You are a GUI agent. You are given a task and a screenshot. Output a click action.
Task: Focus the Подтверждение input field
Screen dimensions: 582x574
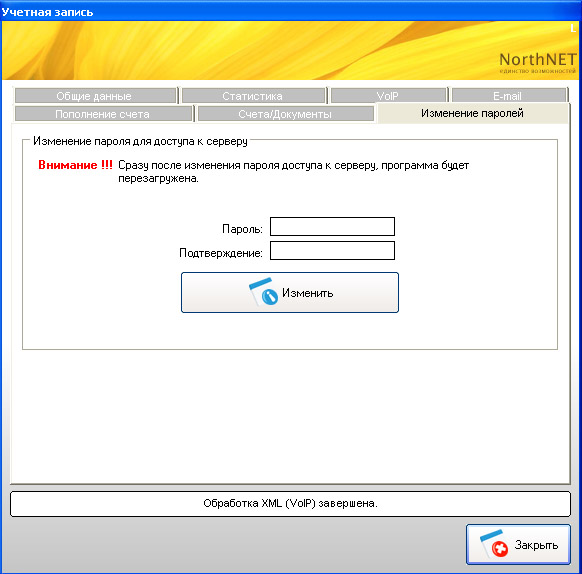[332, 251]
